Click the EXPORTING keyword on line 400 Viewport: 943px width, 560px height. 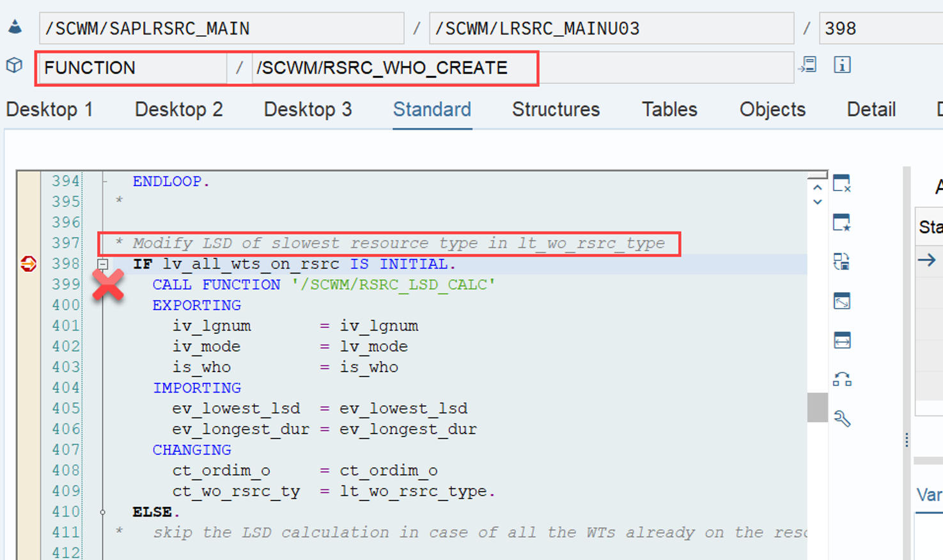pos(196,306)
